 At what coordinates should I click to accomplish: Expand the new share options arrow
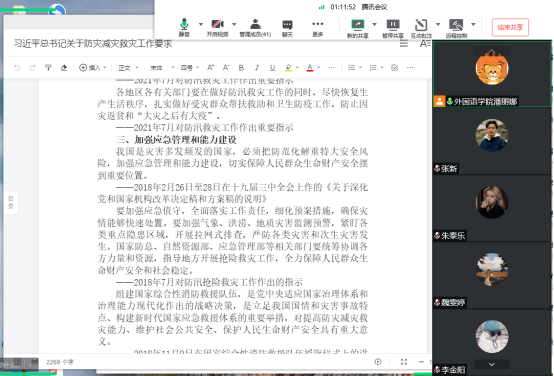(374, 24)
